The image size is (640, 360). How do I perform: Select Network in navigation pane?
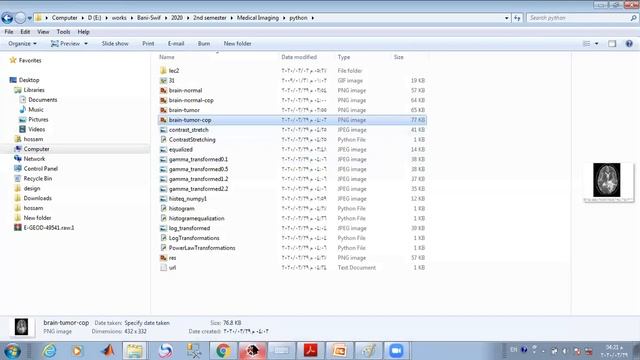pos(34,159)
